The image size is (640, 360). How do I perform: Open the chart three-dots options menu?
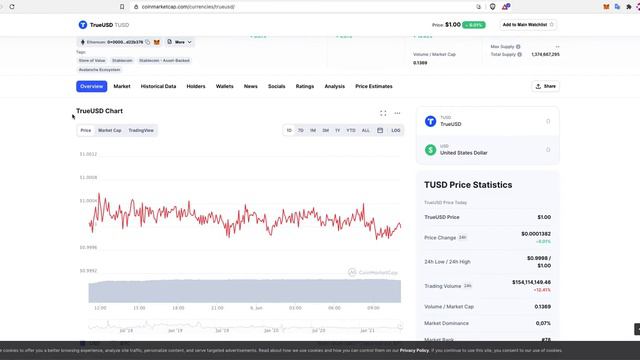(x=397, y=113)
